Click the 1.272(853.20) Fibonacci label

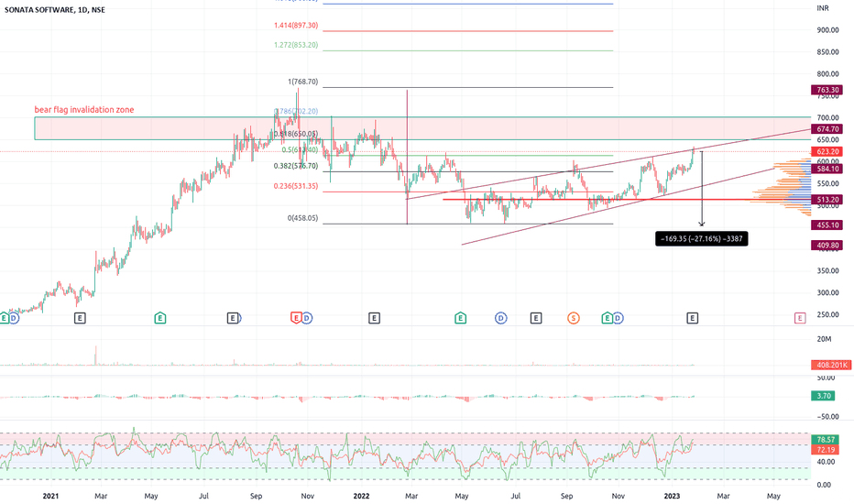click(296, 45)
